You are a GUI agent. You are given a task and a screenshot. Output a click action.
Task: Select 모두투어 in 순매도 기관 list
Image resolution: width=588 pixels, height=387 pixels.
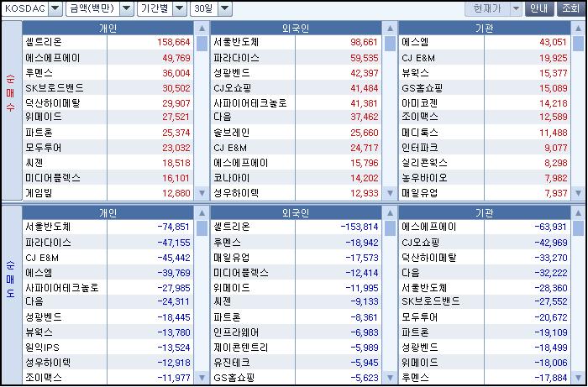[x=420, y=317]
